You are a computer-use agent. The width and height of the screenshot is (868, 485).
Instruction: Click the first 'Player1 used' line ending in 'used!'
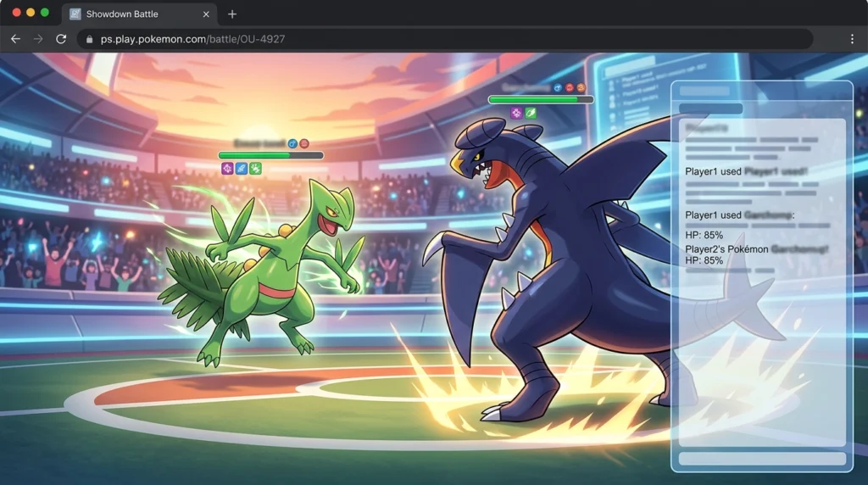[746, 171]
